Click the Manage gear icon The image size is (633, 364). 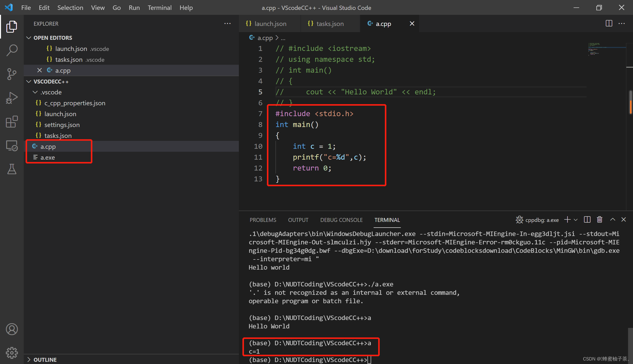(x=12, y=352)
